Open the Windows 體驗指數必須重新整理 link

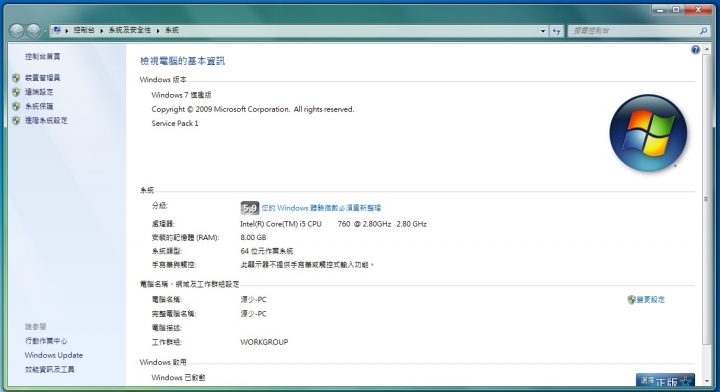coord(321,208)
